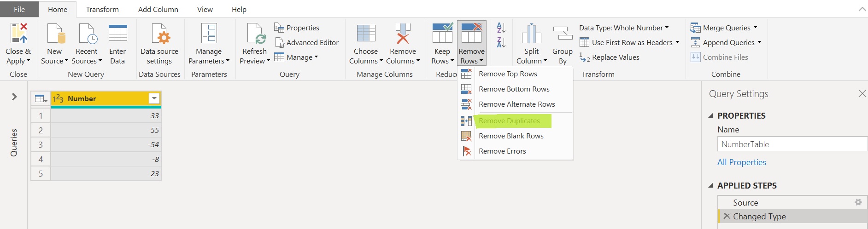Image resolution: width=868 pixels, height=229 pixels.
Task: Choose Remove Blank Rows
Action: (515, 136)
